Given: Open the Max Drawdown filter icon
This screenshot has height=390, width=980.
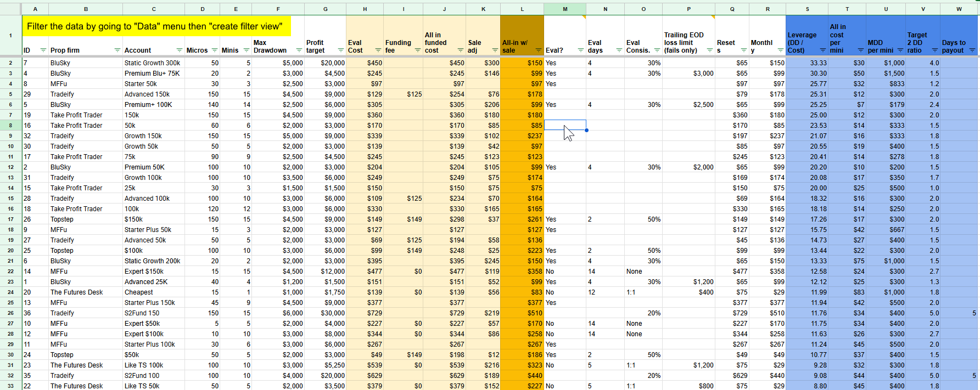Looking at the screenshot, I should click(299, 50).
